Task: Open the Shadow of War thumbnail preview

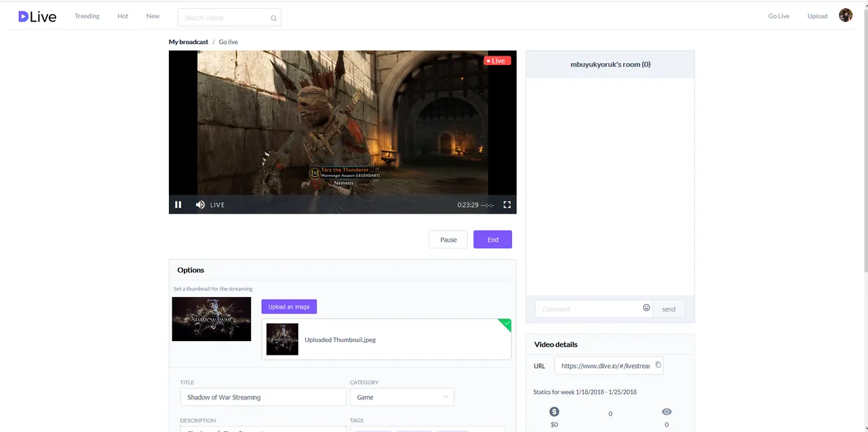Action: [212, 319]
